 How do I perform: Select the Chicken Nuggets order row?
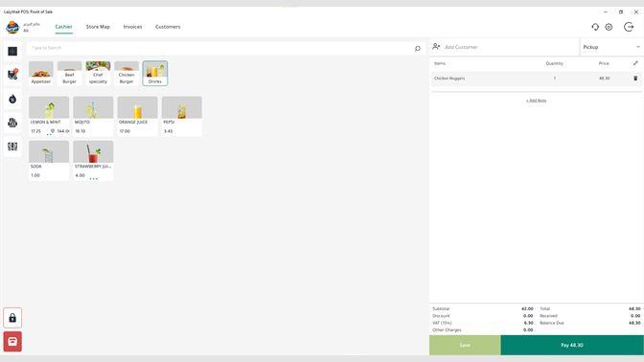click(537, 79)
